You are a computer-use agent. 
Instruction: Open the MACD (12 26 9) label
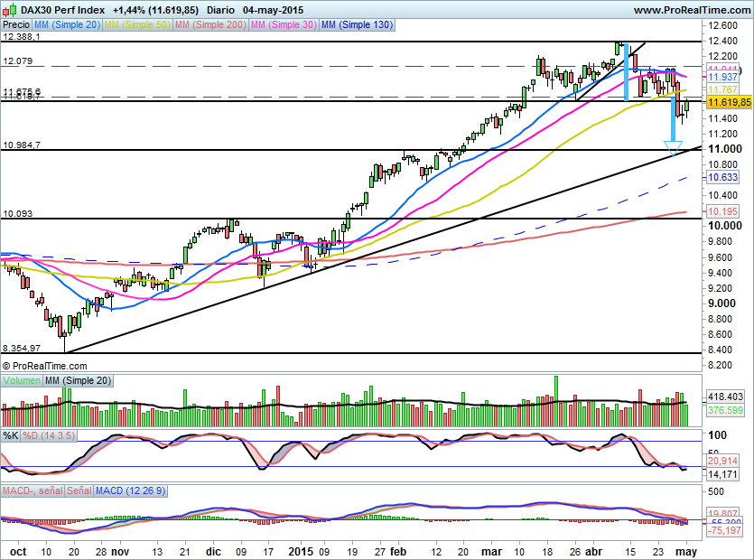point(131,490)
